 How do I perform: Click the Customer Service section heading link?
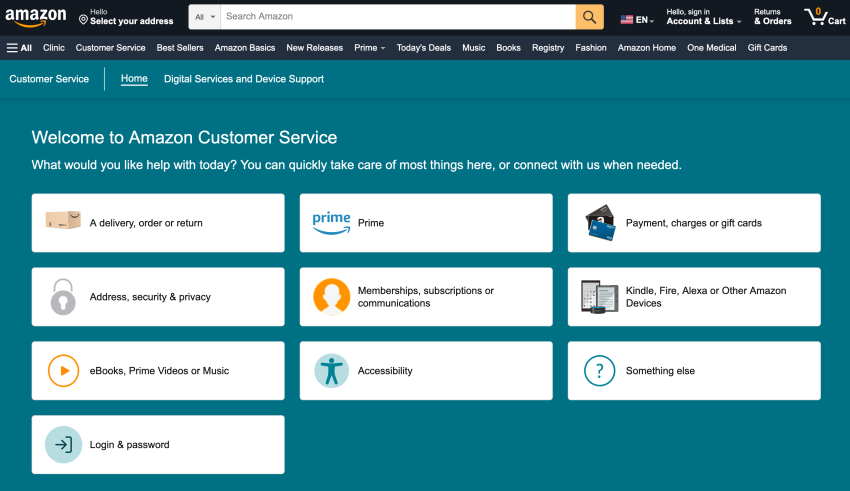[x=49, y=79]
